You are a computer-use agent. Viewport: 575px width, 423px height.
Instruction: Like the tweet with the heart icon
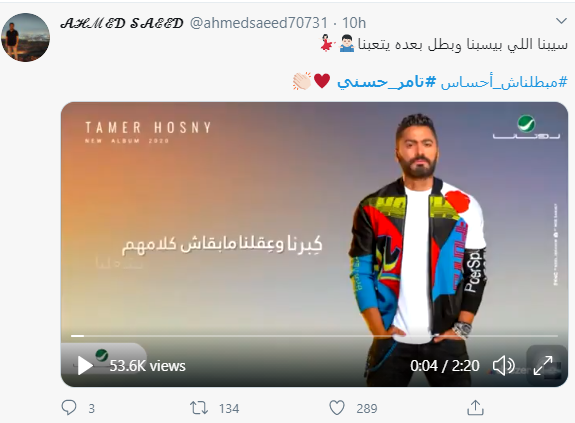point(337,408)
